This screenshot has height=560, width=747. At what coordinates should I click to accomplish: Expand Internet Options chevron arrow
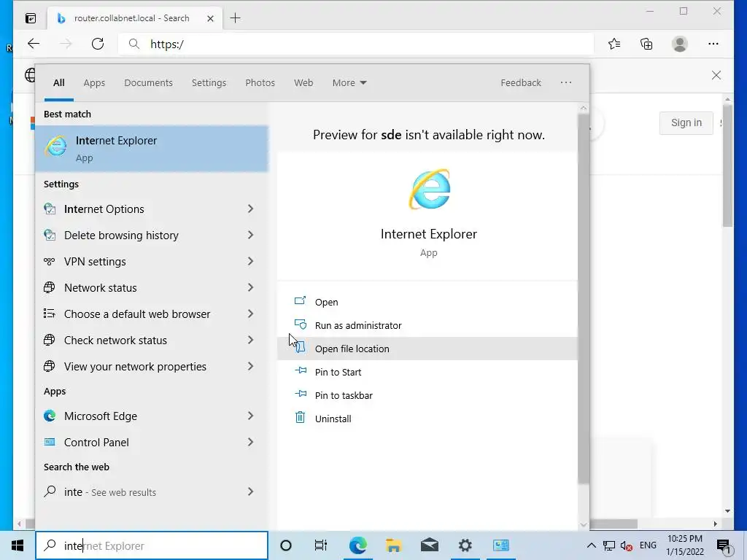point(251,209)
